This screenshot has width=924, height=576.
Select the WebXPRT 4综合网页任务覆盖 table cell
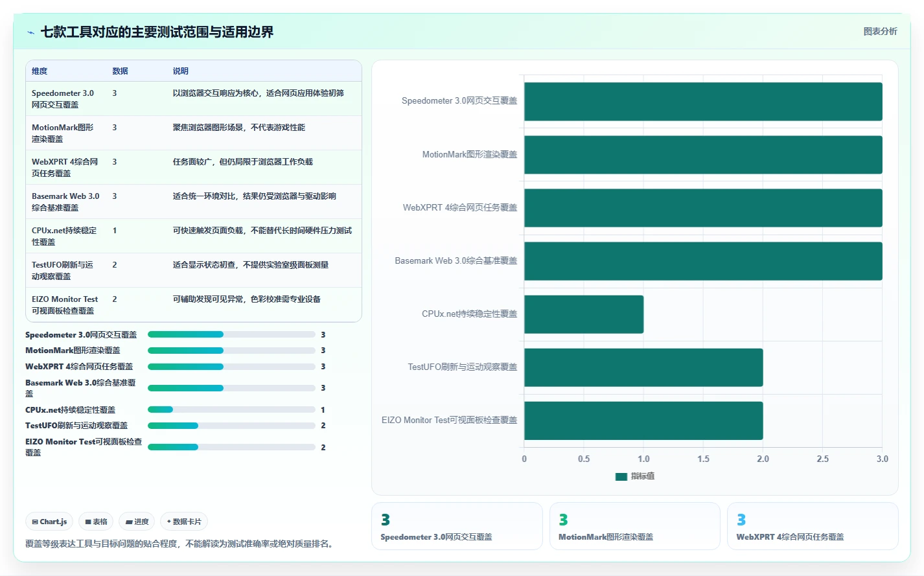pos(65,168)
